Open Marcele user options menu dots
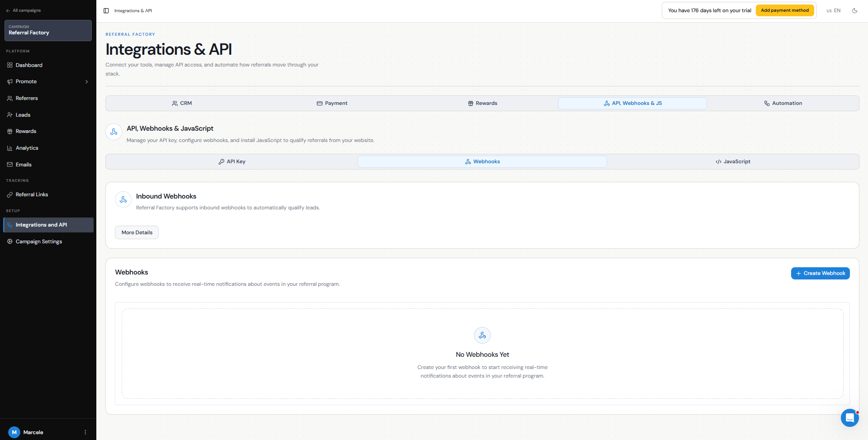The width and height of the screenshot is (868, 440). (x=85, y=432)
